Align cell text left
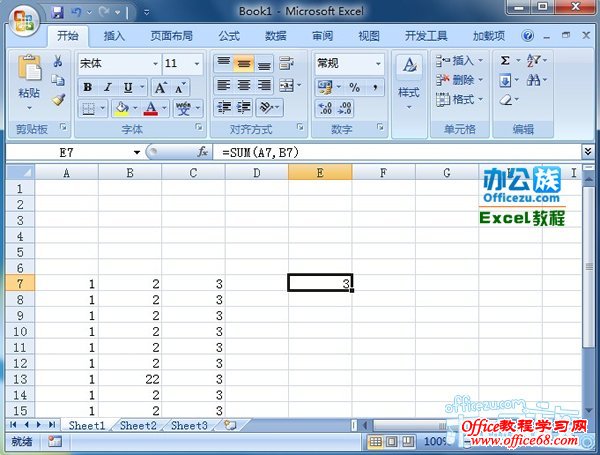Viewport: 600px width, 455px height. coord(224,85)
